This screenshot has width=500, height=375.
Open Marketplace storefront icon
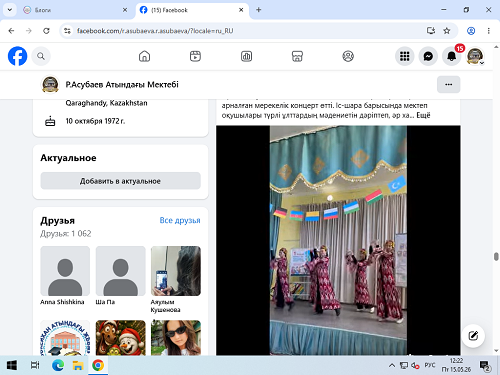click(297, 56)
